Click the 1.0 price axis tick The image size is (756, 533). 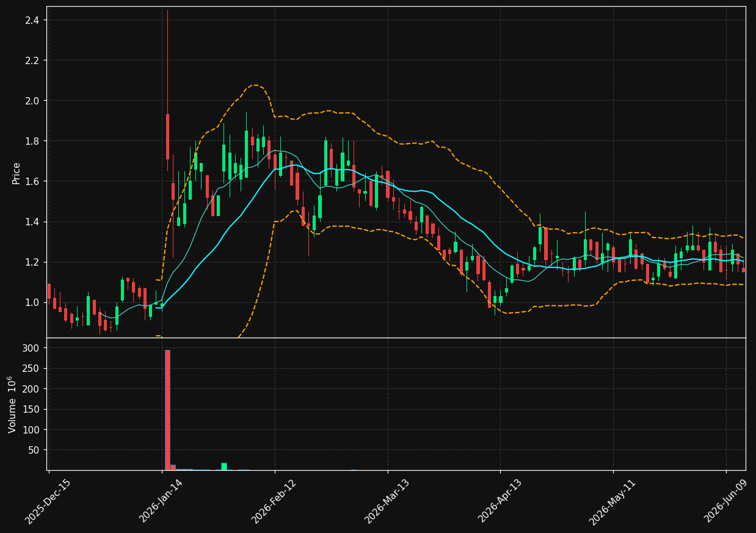coord(32,302)
